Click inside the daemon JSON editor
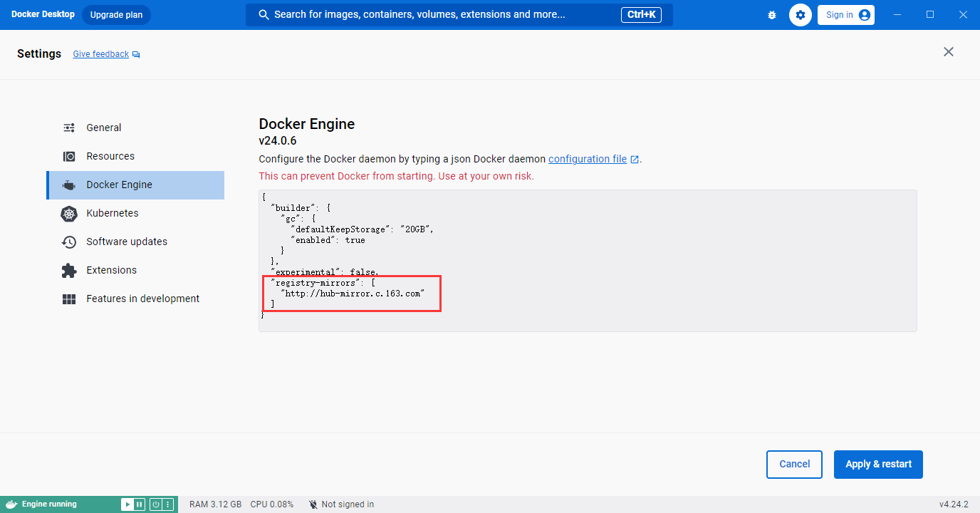Viewport: 980px width, 513px height. pyautogui.click(x=588, y=260)
